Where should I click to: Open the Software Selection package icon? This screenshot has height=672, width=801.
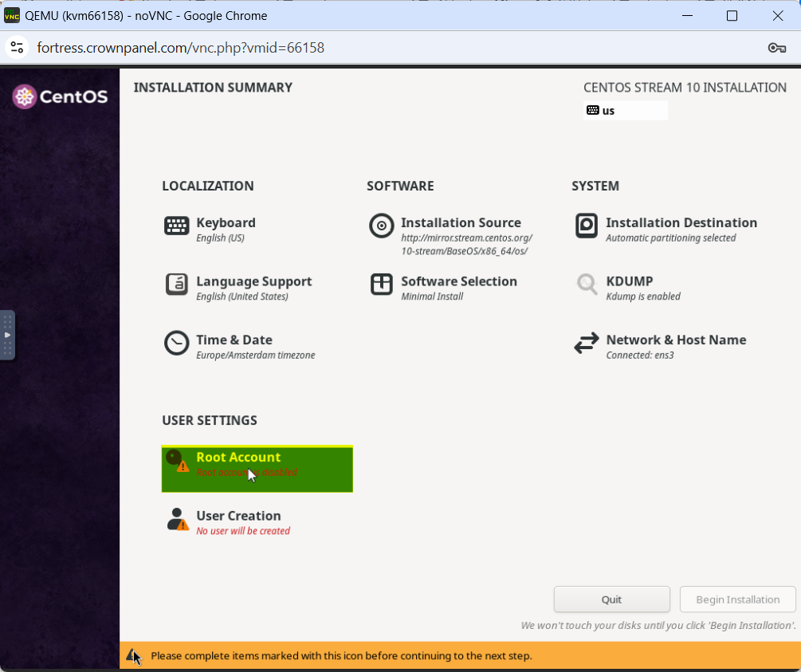coord(382,284)
